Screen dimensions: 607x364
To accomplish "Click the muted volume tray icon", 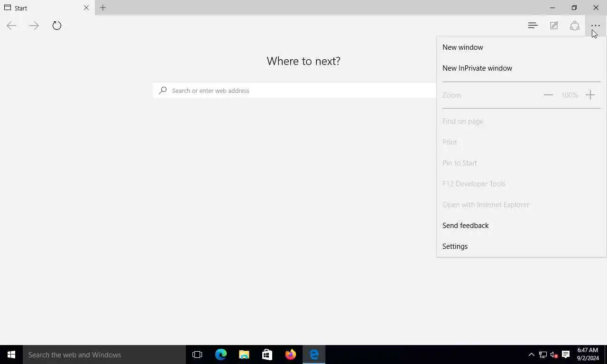I will pos(554,355).
